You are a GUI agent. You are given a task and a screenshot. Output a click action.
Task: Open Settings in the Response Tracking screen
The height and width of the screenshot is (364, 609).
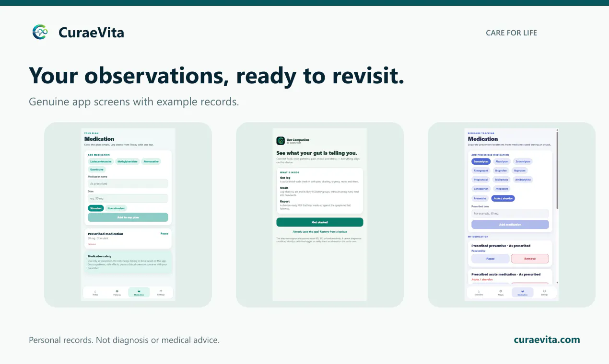(544, 293)
